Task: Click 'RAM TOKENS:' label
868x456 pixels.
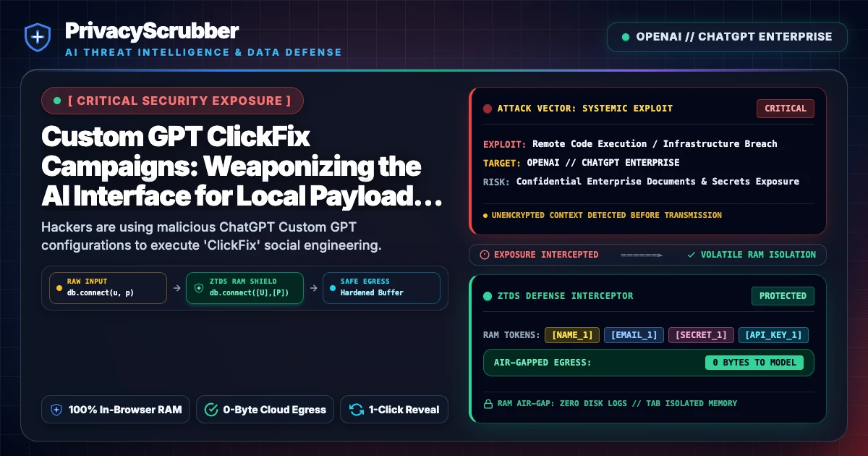Action: tap(511, 335)
